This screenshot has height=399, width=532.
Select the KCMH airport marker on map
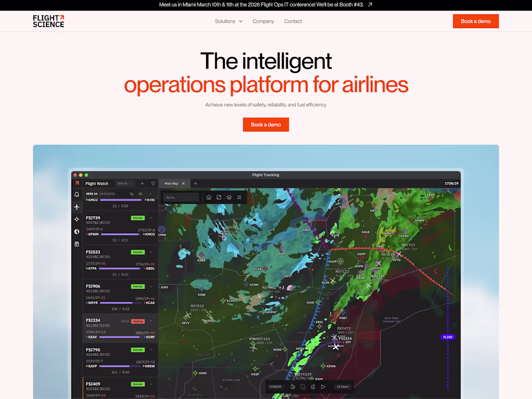tap(247, 284)
